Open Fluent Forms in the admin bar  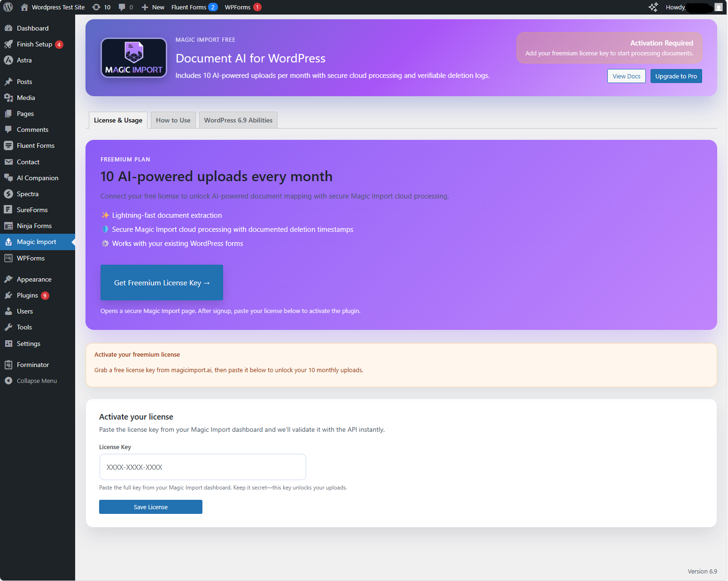click(189, 7)
